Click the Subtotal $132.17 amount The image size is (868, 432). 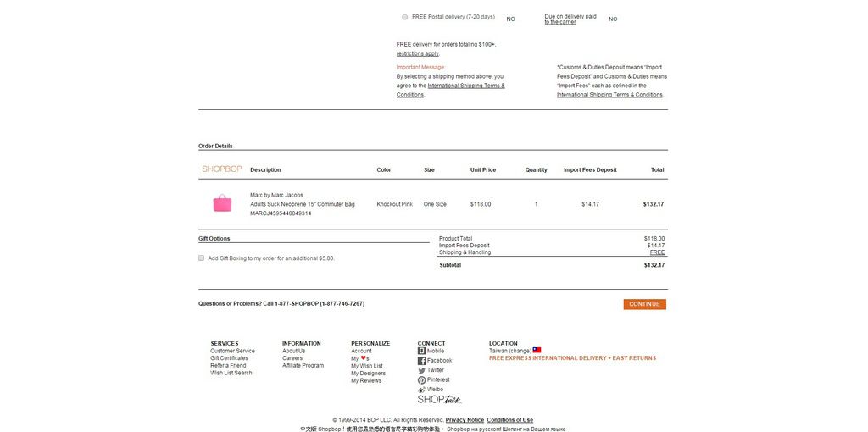pyautogui.click(x=654, y=265)
